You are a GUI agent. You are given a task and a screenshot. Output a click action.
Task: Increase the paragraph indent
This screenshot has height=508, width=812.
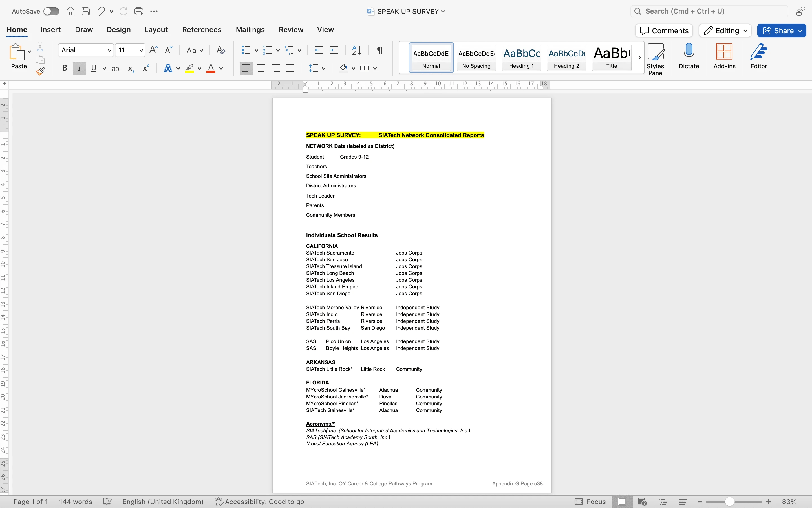[x=334, y=50]
